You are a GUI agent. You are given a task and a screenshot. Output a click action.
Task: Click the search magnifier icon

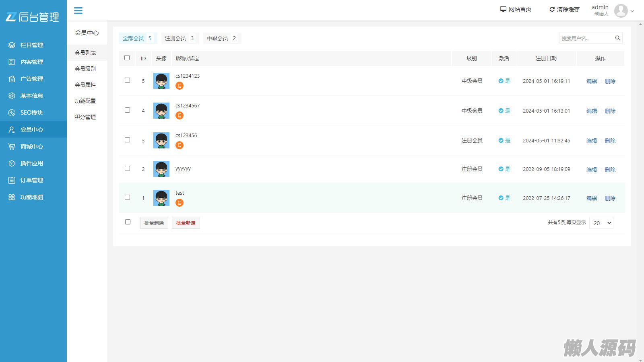(x=617, y=38)
